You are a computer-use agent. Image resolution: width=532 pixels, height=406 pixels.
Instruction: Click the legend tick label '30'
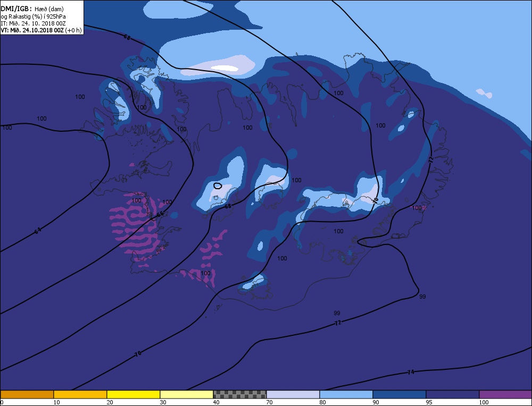pos(163,402)
